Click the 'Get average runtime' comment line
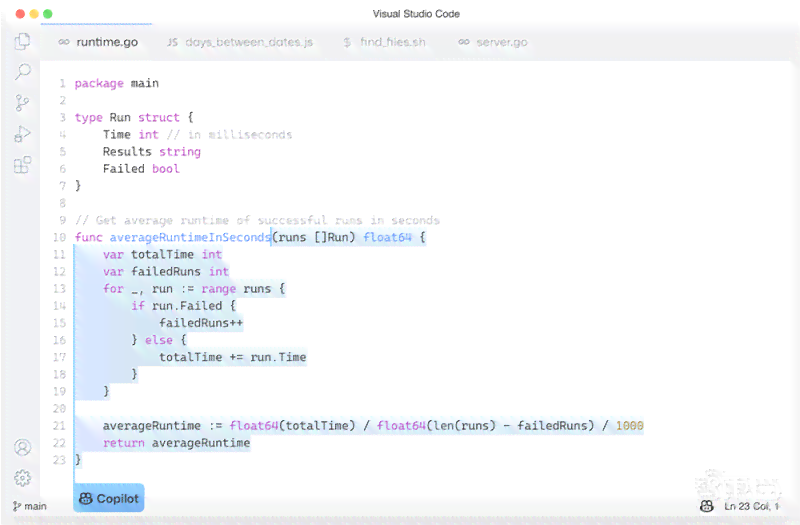This screenshot has height=525, width=800. [x=257, y=220]
